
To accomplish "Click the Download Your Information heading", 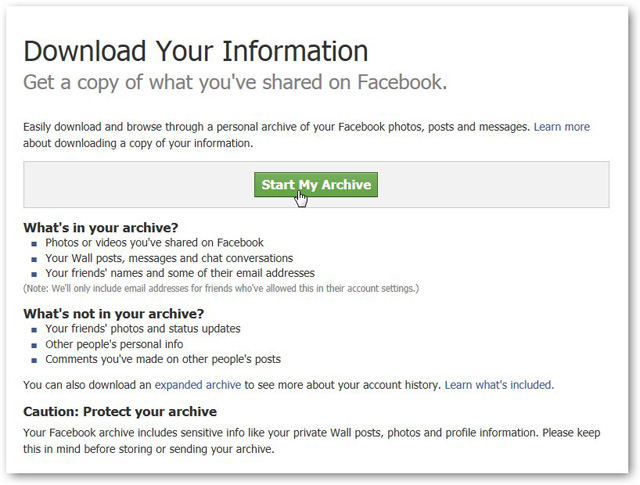I will point(196,51).
